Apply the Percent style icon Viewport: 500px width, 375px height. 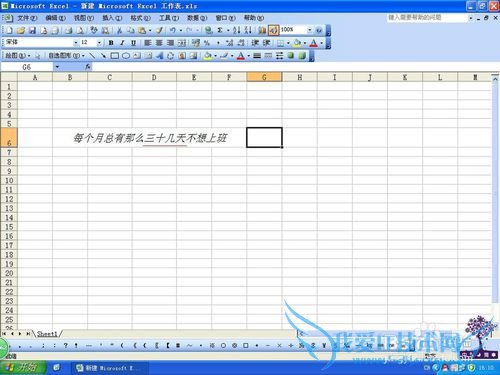point(207,43)
